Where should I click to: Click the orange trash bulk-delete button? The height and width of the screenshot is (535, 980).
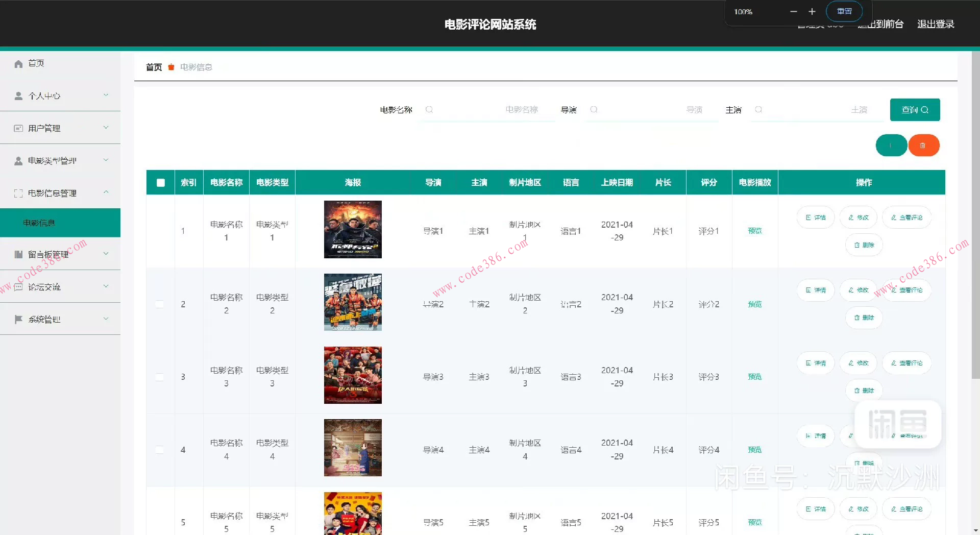[x=923, y=145]
